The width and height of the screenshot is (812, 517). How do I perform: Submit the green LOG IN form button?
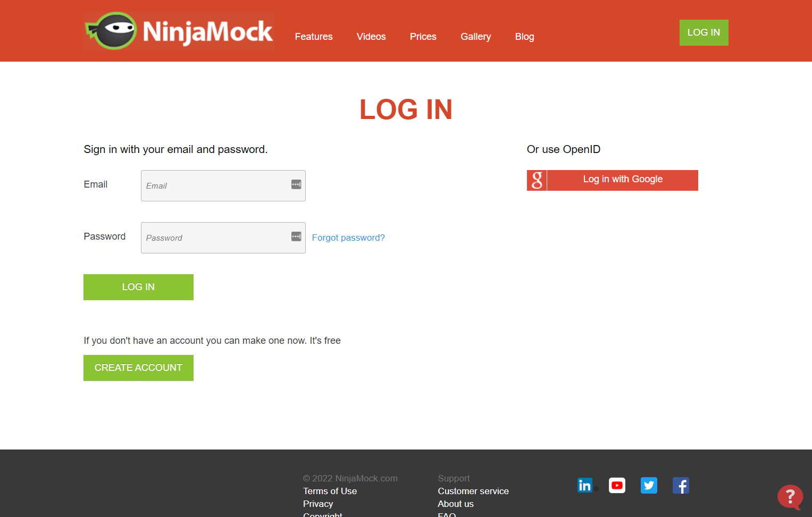coord(138,287)
